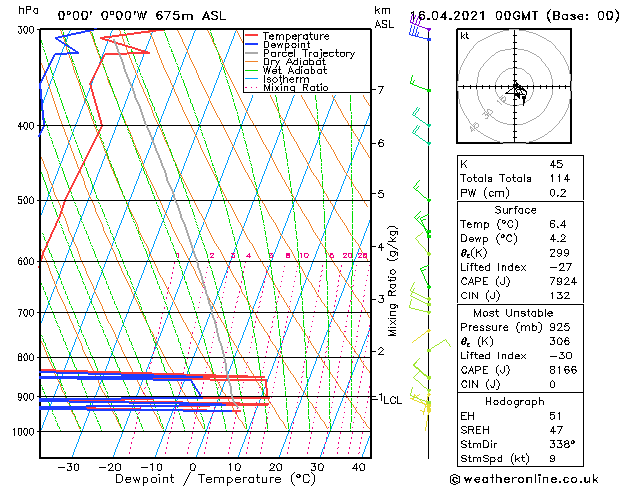Screen dimensions: 629x486
Task: Click the kt label in hodograph box
Action: tap(465, 36)
